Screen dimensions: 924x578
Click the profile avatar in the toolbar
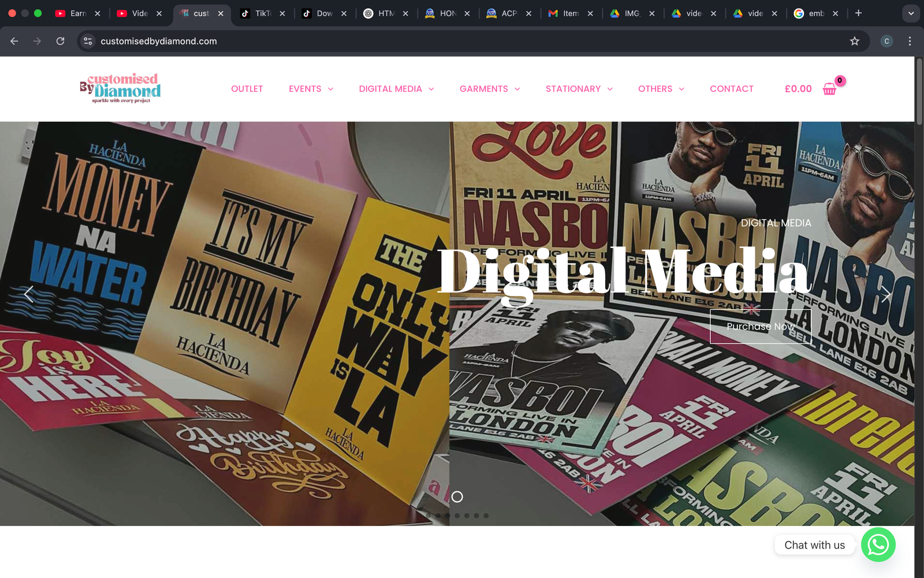pyautogui.click(x=886, y=41)
